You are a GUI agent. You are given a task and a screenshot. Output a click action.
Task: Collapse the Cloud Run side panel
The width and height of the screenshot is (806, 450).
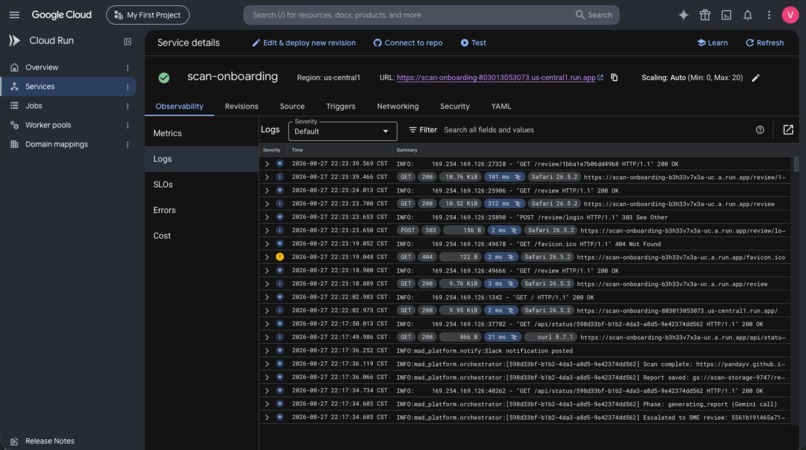127,41
